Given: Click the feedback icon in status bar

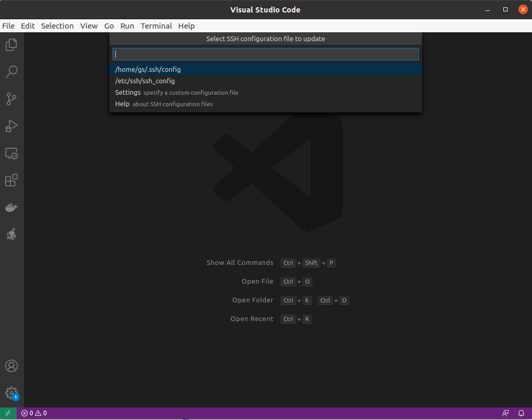Looking at the screenshot, I should 505,413.
